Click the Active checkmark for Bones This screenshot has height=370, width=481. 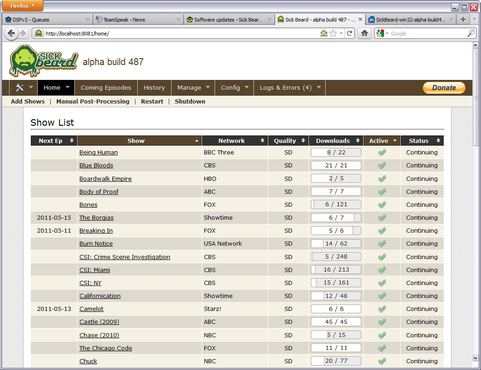click(x=382, y=204)
